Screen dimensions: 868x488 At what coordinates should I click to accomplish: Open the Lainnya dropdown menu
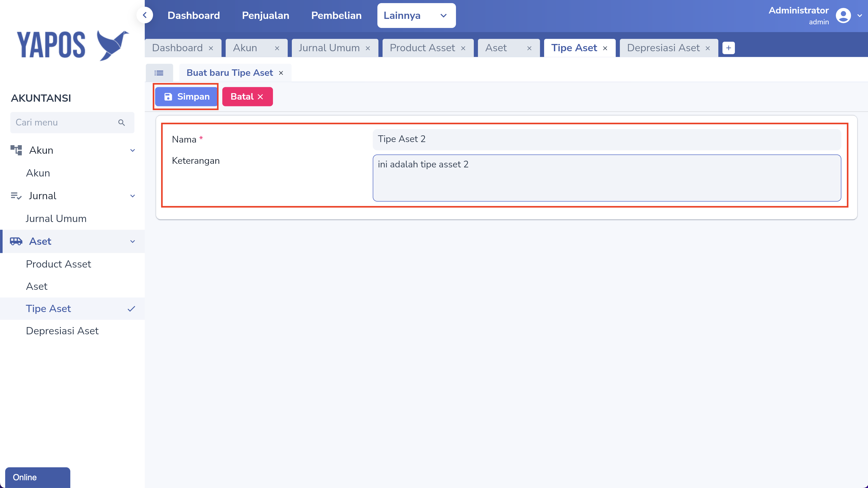coord(416,16)
